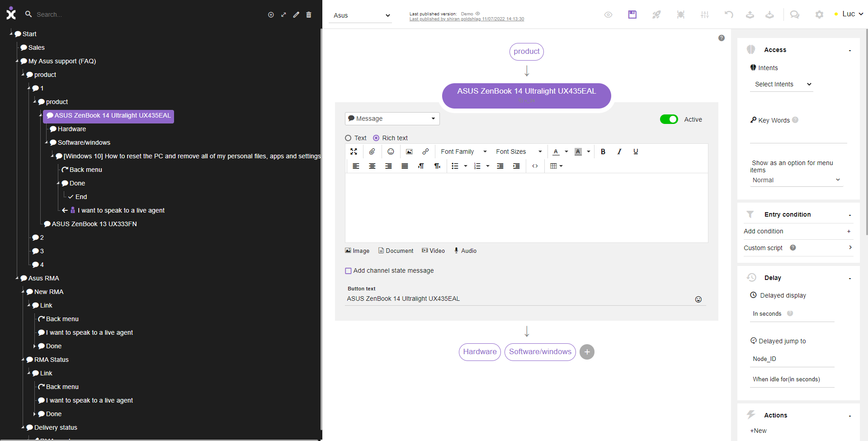Click the paperclip attach icon

[x=372, y=152]
